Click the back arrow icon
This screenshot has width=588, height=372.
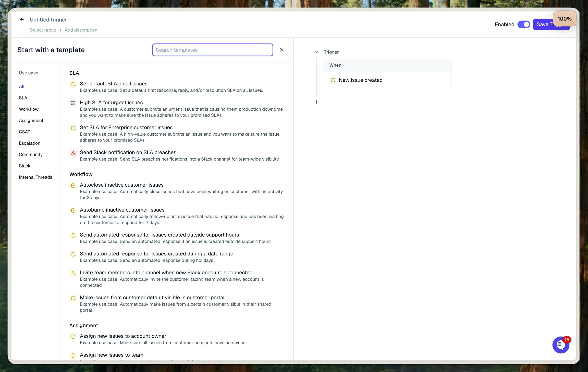pyautogui.click(x=22, y=20)
